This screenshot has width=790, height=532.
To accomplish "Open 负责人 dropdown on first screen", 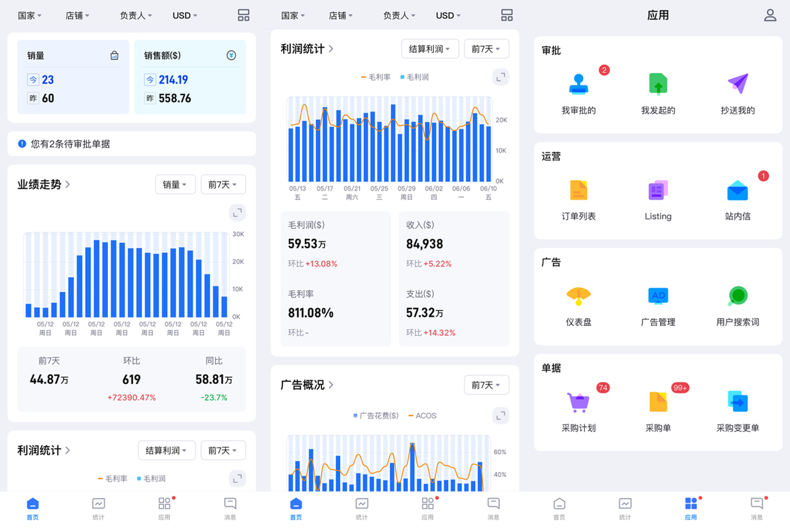I will click(136, 15).
